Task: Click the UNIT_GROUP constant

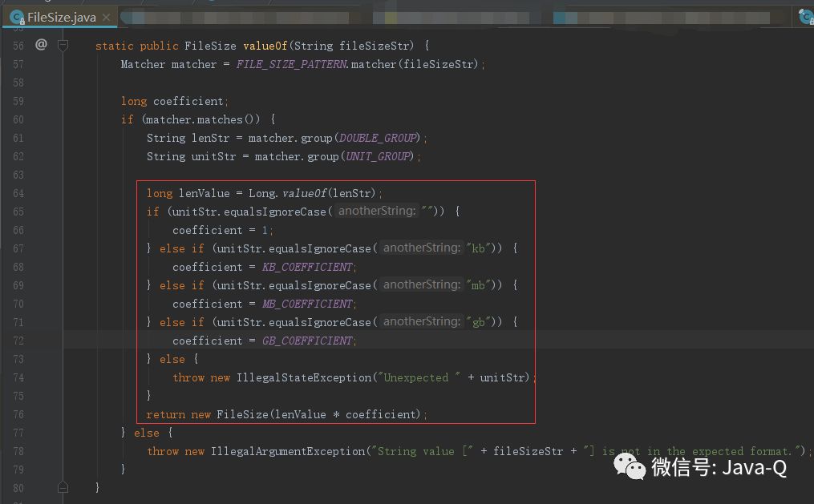Action: pos(378,156)
